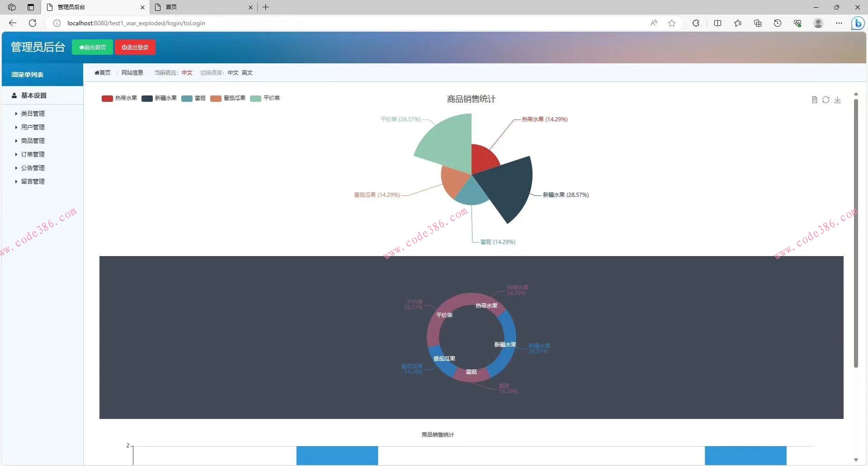868x466 pixels.
Task: Toggle split screen browser icon
Action: pos(717,23)
